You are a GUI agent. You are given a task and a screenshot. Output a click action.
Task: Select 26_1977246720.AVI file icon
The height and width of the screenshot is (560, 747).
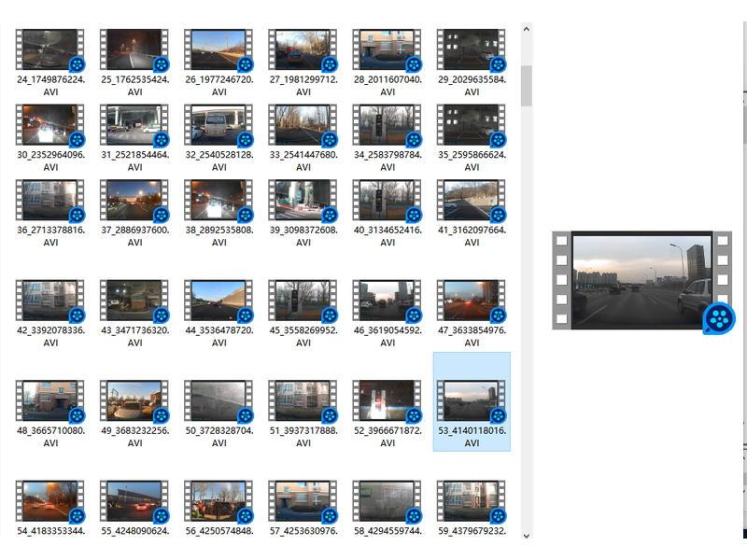click(x=219, y=49)
